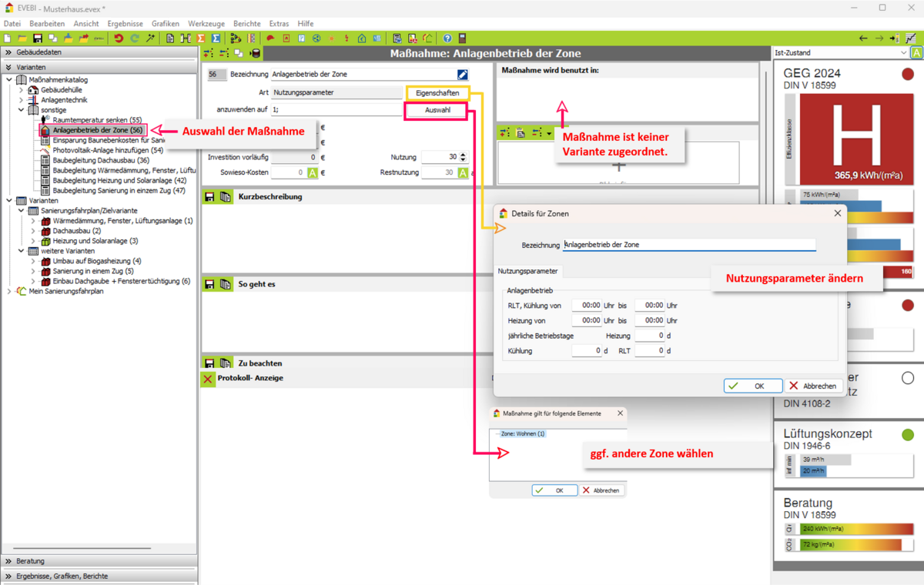The width and height of the screenshot is (924, 585).
Task: Click the blue sigma icon in the toolbar
Action: click(216, 38)
